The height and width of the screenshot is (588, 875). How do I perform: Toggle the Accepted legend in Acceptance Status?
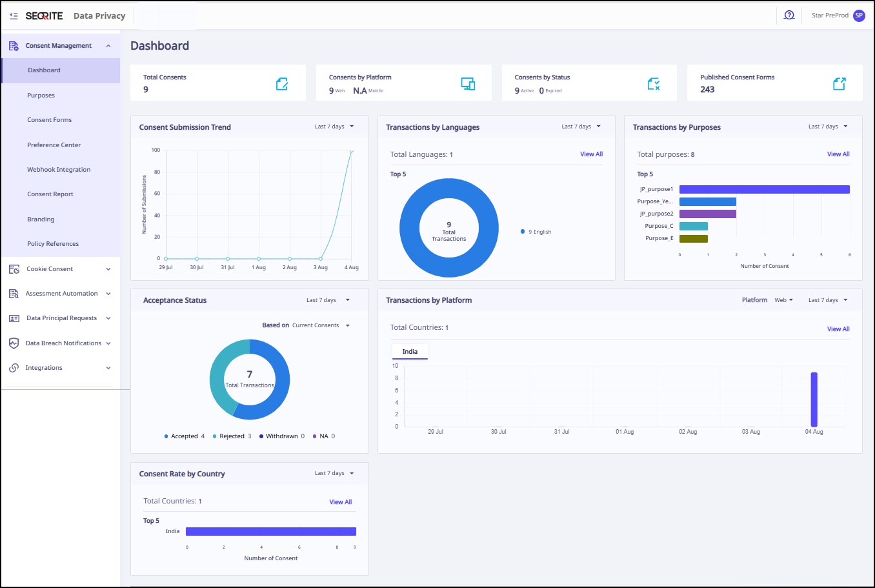click(184, 436)
